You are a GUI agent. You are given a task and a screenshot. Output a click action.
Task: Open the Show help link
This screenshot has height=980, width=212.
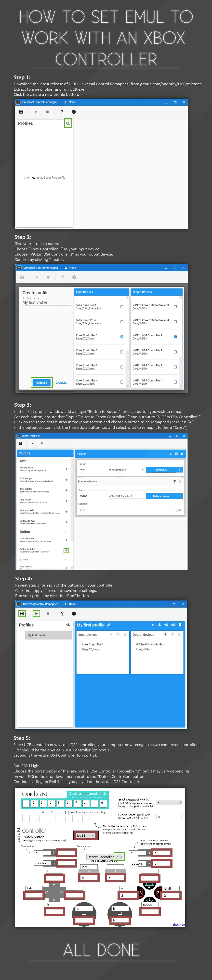coord(178,924)
